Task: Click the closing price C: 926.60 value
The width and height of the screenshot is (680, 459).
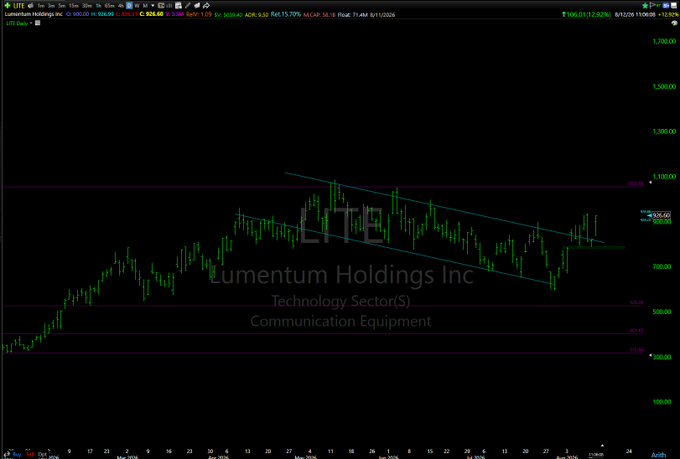Action: (151, 14)
